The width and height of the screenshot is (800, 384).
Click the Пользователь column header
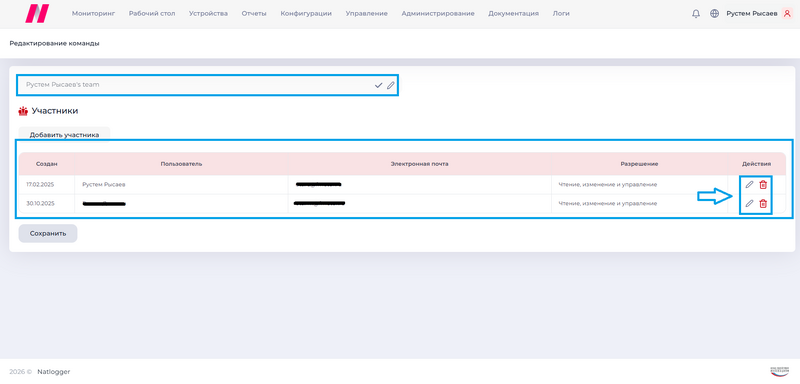click(x=181, y=164)
